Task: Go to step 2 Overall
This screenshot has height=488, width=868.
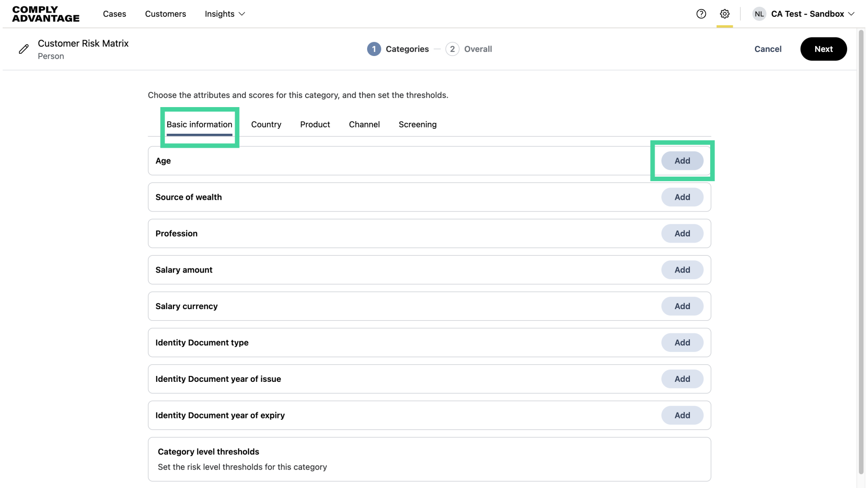Action: click(453, 49)
